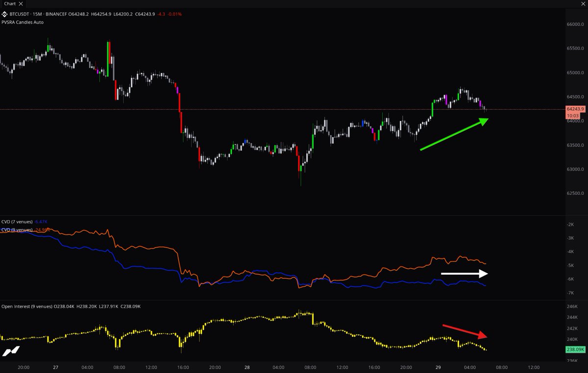Click the current price tag 64243.9
This screenshot has height=373, width=588.
(575, 109)
